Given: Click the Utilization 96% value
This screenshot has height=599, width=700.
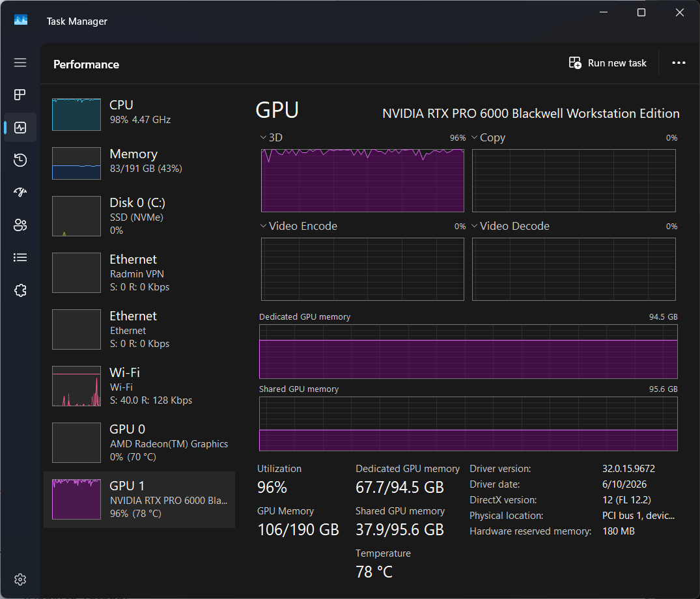Looking at the screenshot, I should point(272,488).
